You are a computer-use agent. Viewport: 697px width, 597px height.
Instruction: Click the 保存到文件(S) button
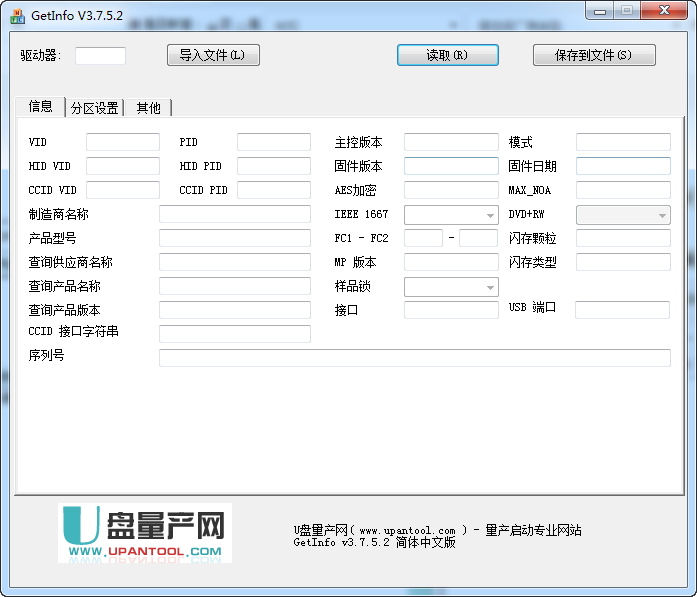(x=594, y=55)
